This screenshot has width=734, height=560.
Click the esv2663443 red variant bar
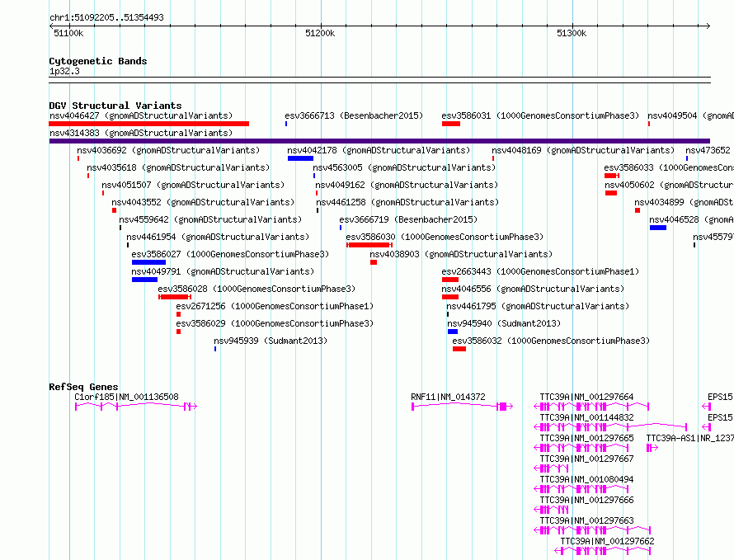(449, 280)
